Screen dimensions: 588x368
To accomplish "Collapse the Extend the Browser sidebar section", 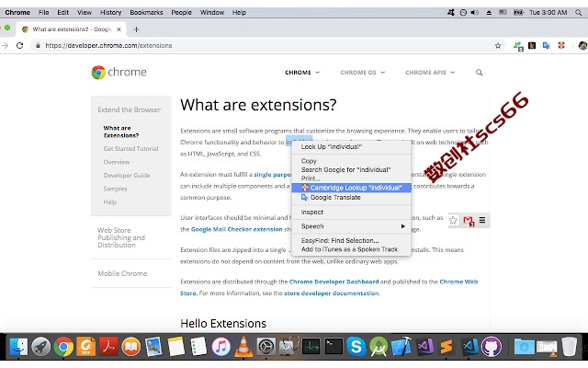I will click(129, 109).
